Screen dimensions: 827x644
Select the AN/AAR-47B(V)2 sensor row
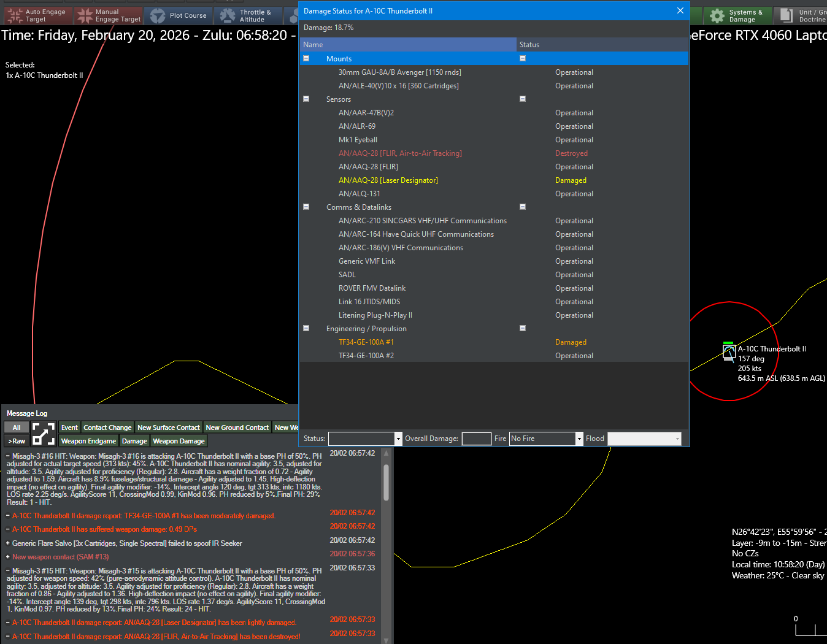coord(494,113)
